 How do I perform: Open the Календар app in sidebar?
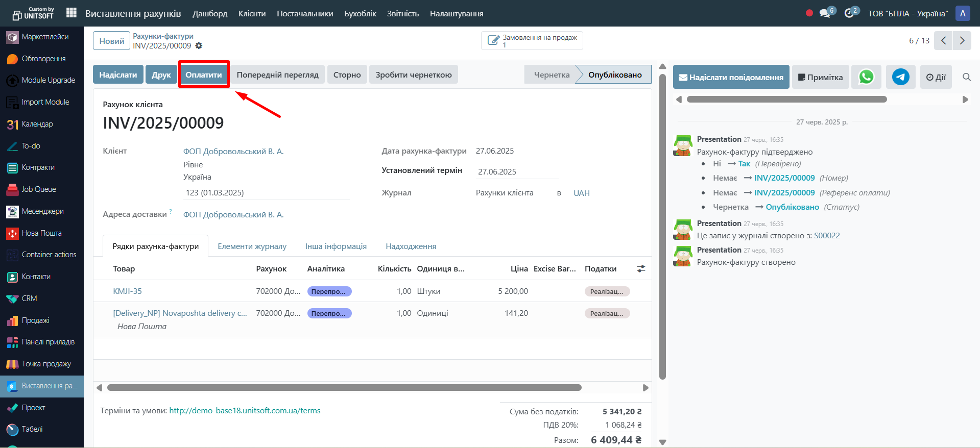coord(37,124)
